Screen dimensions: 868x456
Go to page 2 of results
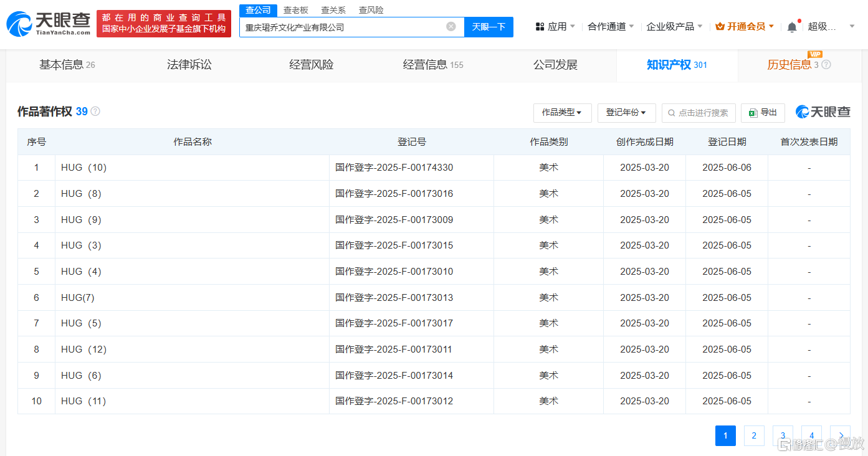click(x=754, y=435)
